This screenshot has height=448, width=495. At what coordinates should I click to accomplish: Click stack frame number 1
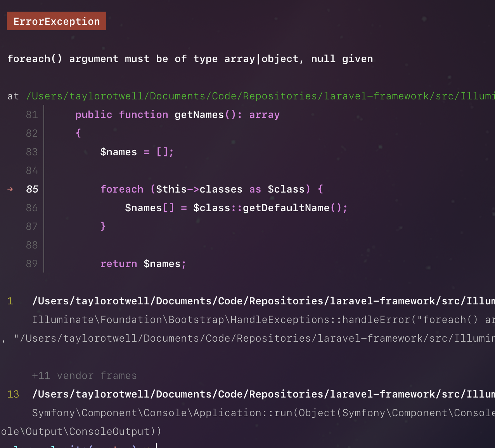pos(10,301)
